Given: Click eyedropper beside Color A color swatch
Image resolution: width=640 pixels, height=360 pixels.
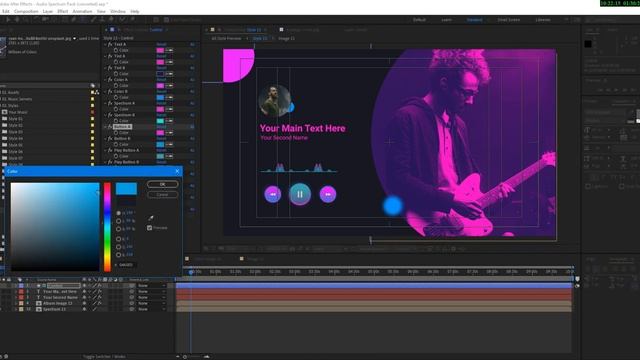Looking at the screenshot, I should [169, 86].
